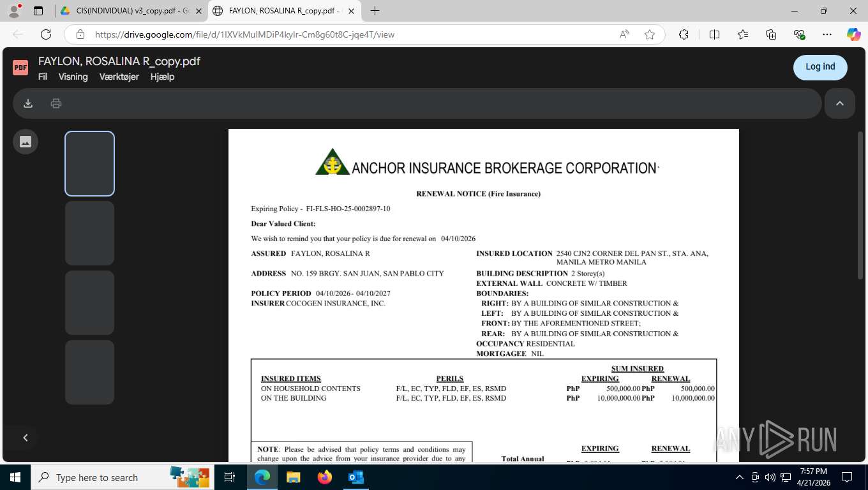
Task: Refresh the current page
Action: [x=46, y=34]
